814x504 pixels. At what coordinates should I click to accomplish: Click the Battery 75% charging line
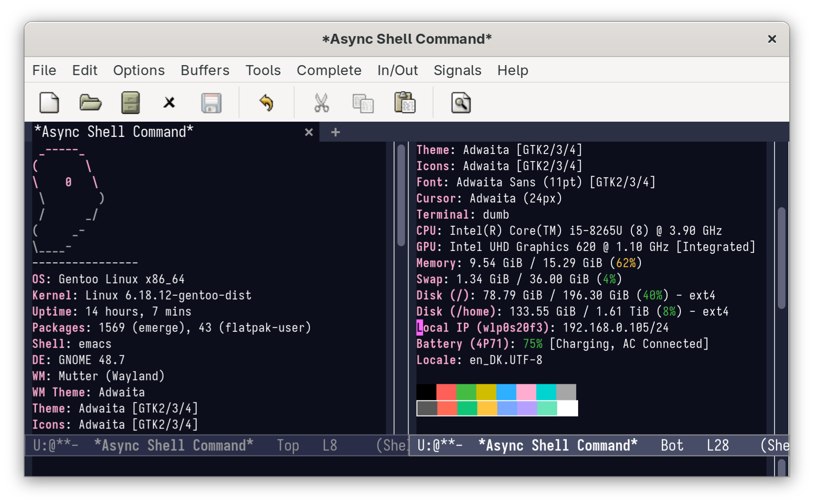point(562,344)
